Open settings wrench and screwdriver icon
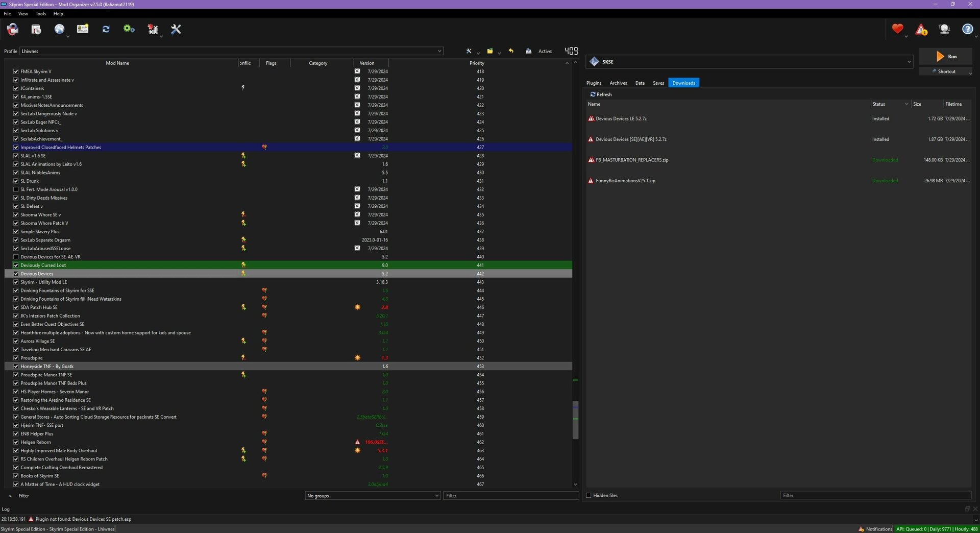This screenshot has height=533, width=980. click(x=176, y=29)
